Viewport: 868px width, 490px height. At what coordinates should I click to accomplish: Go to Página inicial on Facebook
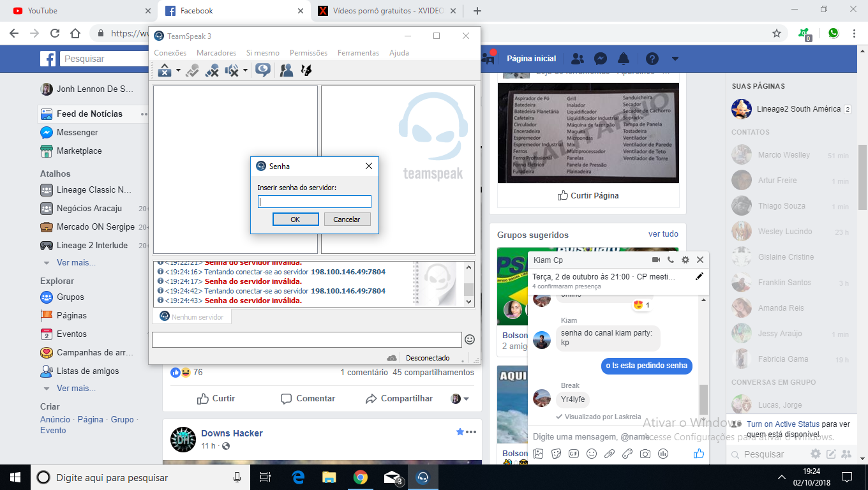tap(531, 59)
